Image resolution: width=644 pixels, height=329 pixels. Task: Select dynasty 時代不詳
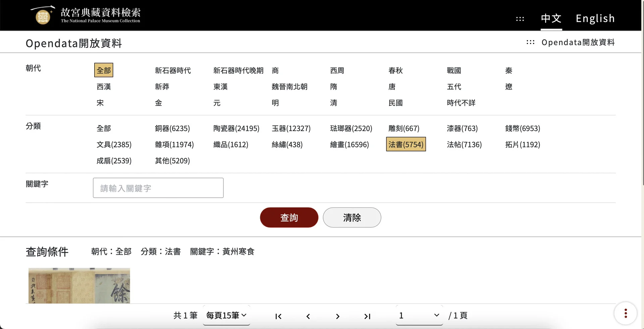click(461, 103)
